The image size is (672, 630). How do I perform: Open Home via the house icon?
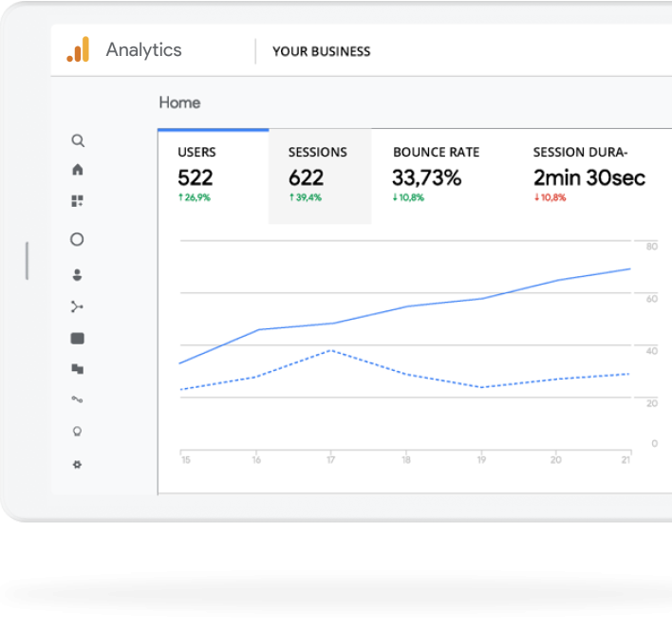click(78, 170)
